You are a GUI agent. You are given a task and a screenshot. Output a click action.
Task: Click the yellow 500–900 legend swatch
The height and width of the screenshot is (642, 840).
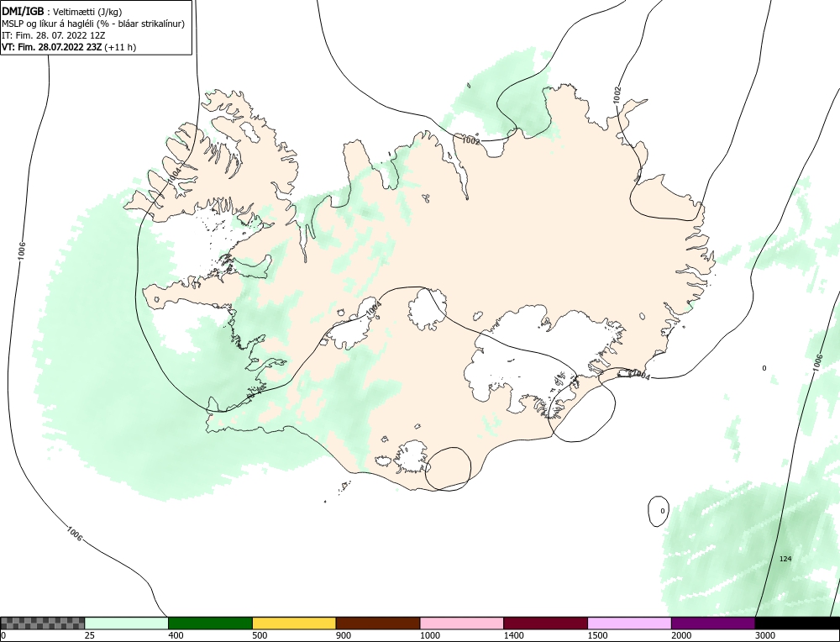coord(294,624)
